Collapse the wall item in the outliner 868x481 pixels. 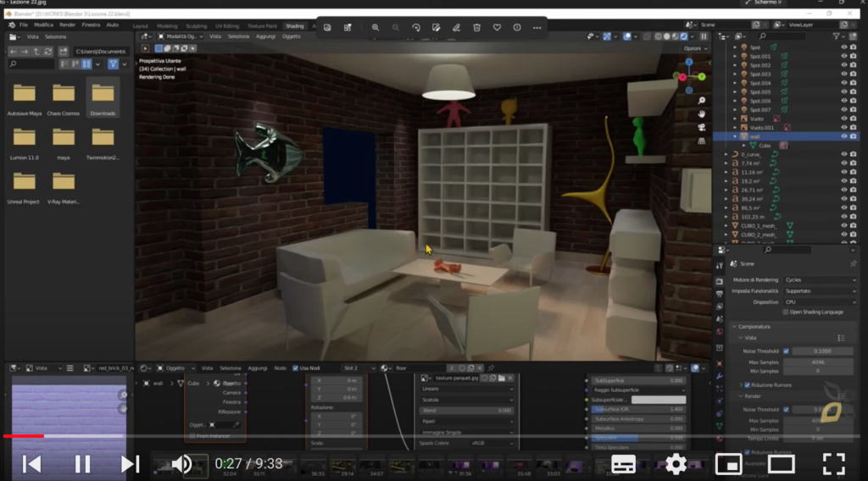point(735,136)
